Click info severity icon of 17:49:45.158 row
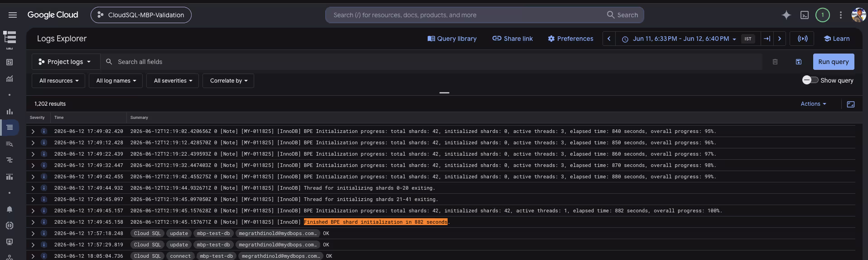Screen dimensions: 868x260 (x=44, y=222)
